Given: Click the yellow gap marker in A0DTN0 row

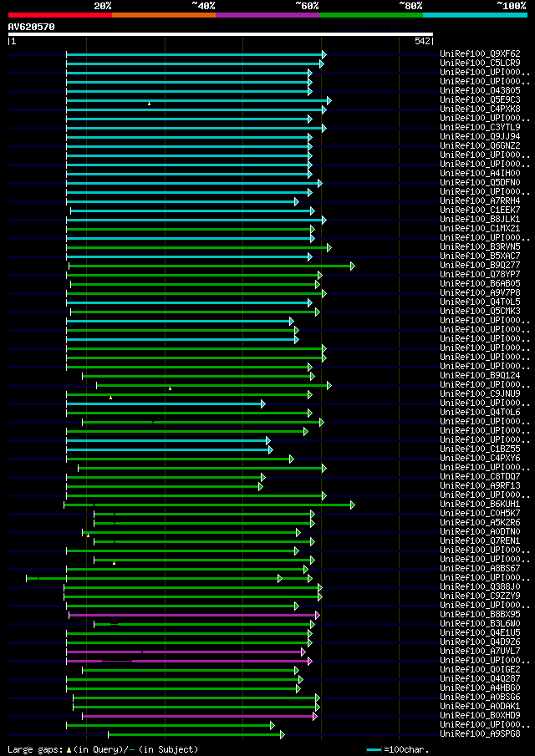Looking at the screenshot, I should [x=88, y=535].
